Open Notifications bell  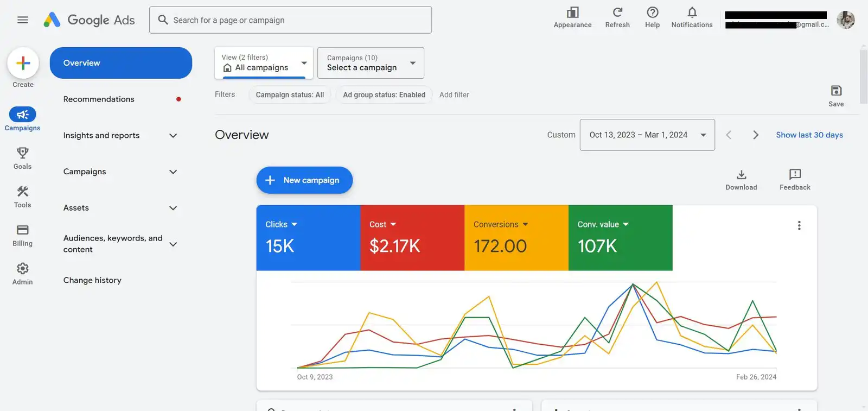692,12
